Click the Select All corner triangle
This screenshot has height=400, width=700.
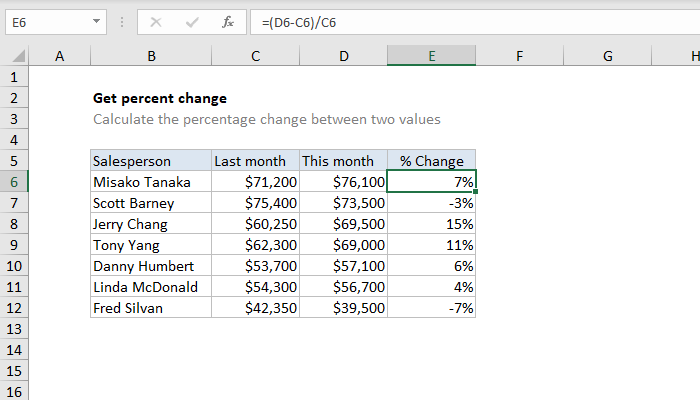click(x=15, y=58)
